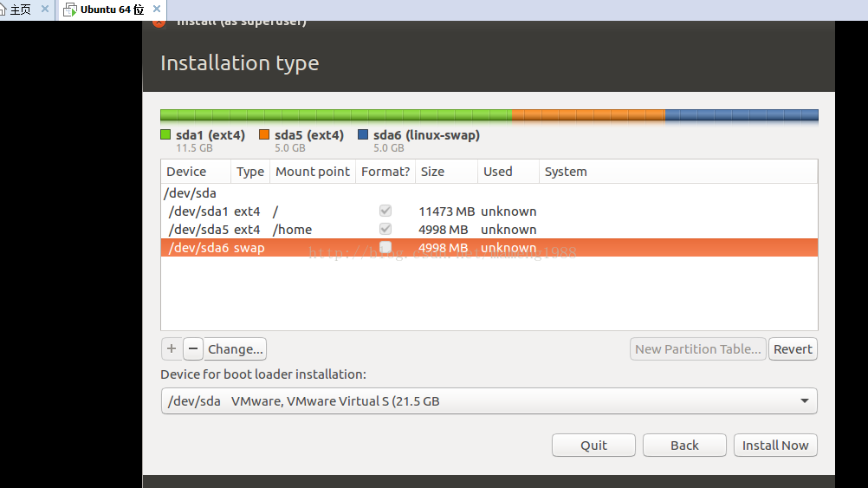Click the minus icon to remove partition
Image resolution: width=868 pixels, height=488 pixels.
pyautogui.click(x=192, y=349)
